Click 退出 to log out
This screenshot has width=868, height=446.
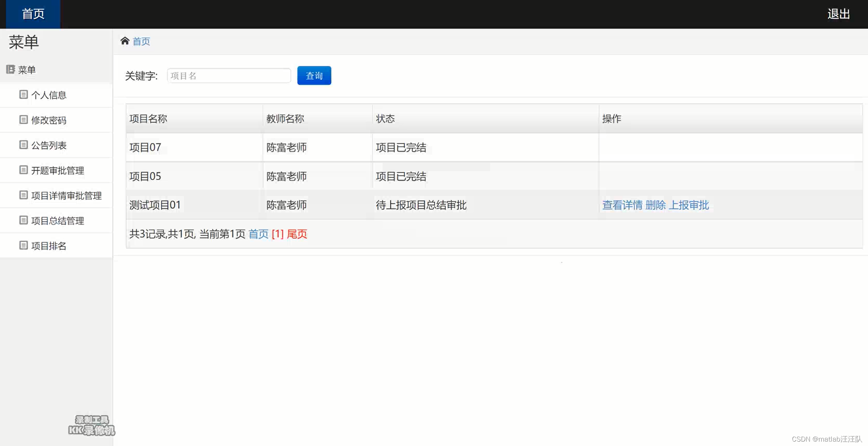click(838, 14)
